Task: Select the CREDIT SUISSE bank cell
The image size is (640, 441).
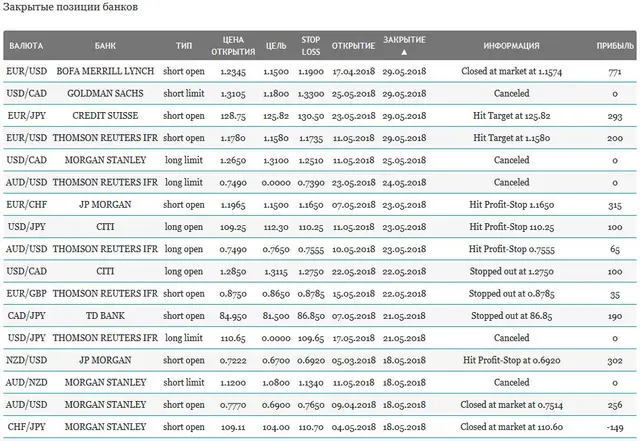Action: click(105, 116)
